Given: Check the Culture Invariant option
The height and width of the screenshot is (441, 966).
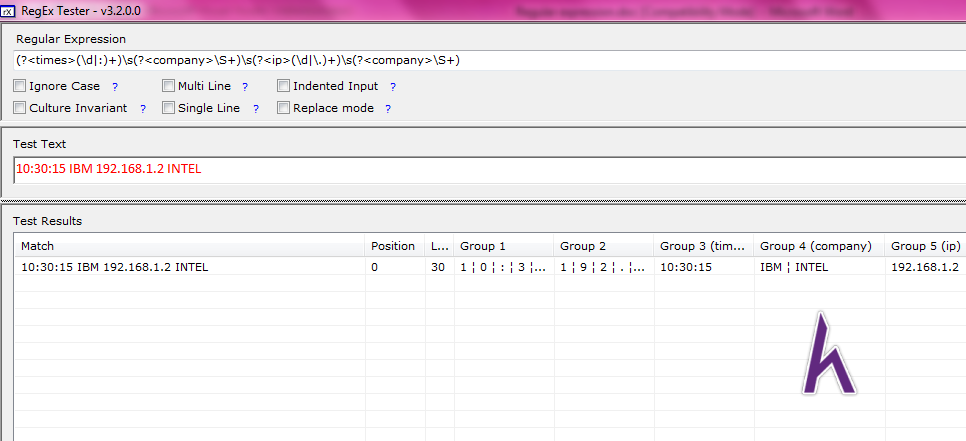Looking at the screenshot, I should (20, 108).
